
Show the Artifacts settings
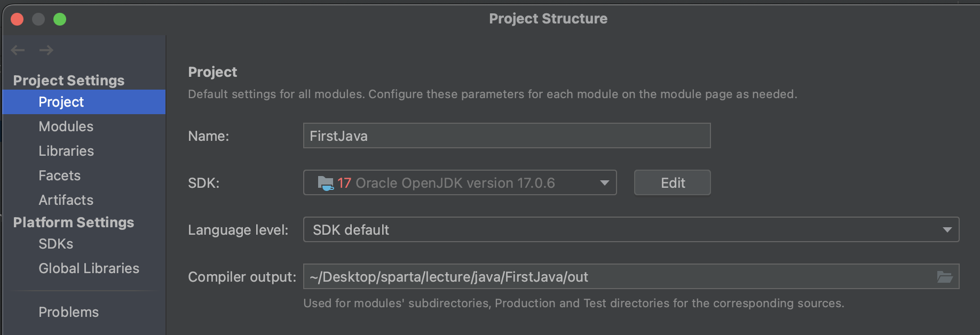click(x=66, y=200)
